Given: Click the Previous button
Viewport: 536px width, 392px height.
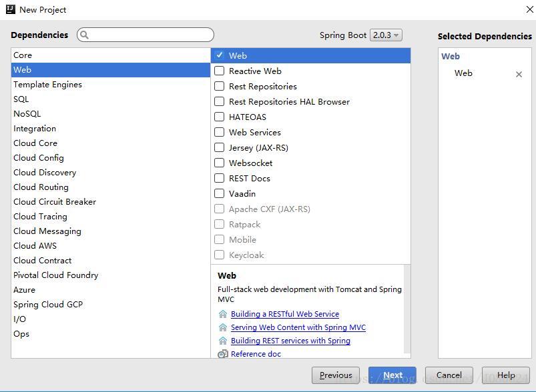Looking at the screenshot, I should coord(336,375).
